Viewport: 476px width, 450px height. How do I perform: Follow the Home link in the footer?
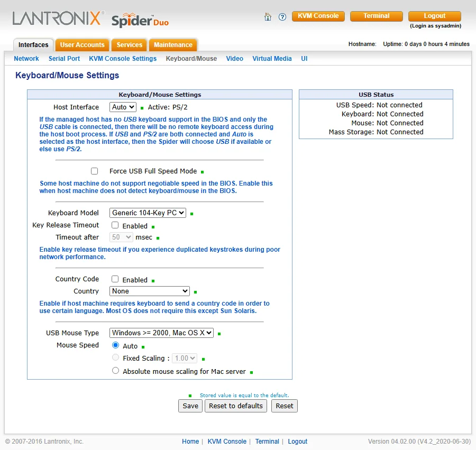[x=190, y=442]
